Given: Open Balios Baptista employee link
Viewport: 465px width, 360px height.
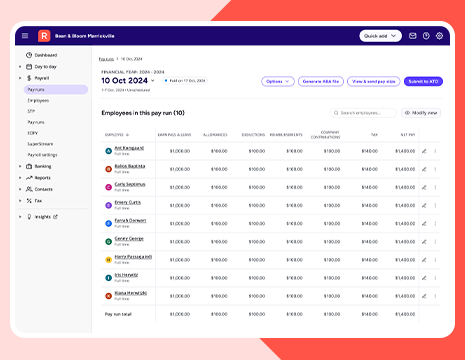Looking at the screenshot, I should [x=130, y=166].
